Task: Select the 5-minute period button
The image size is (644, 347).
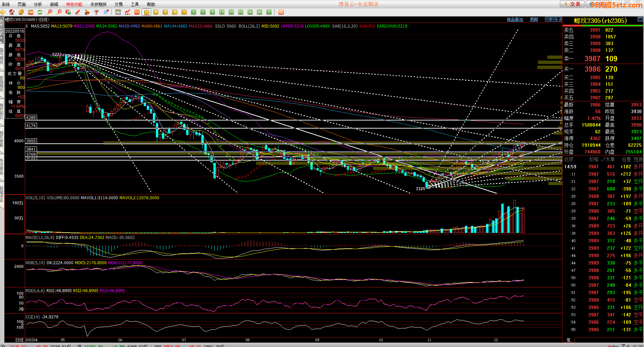Action: tap(212, 12)
